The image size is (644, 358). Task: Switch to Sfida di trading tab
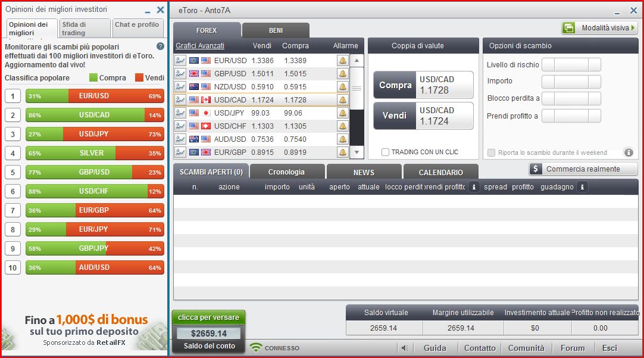85,29
